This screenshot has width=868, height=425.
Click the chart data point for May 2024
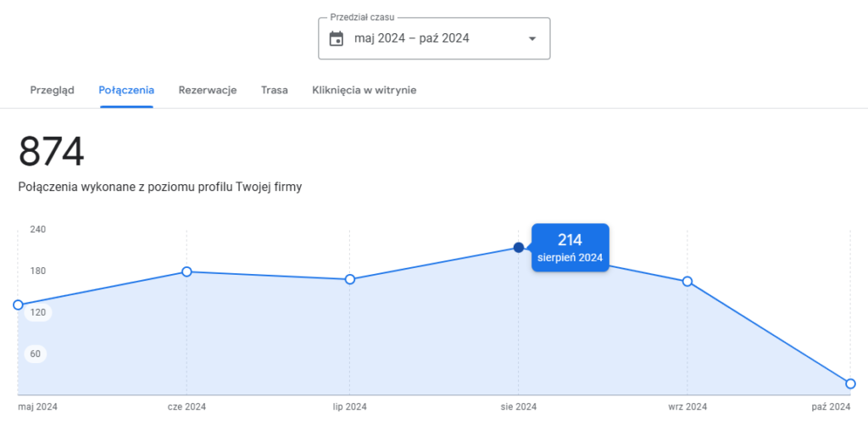[18, 305]
